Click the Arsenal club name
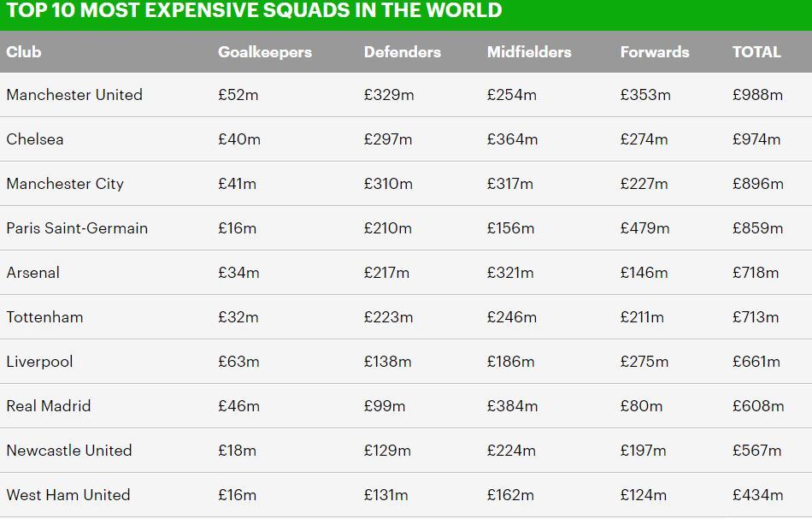Screen dimensions: 812x519 (32, 273)
